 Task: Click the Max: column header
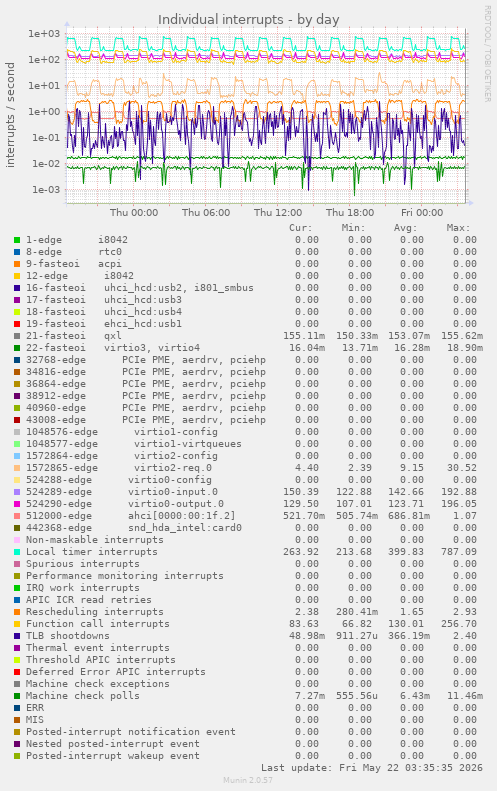coord(458,228)
